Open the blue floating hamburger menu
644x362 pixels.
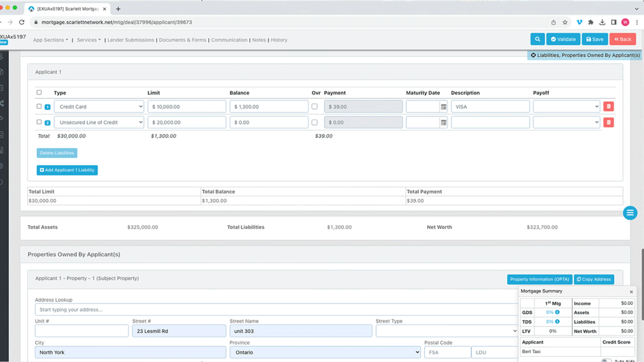(630, 213)
